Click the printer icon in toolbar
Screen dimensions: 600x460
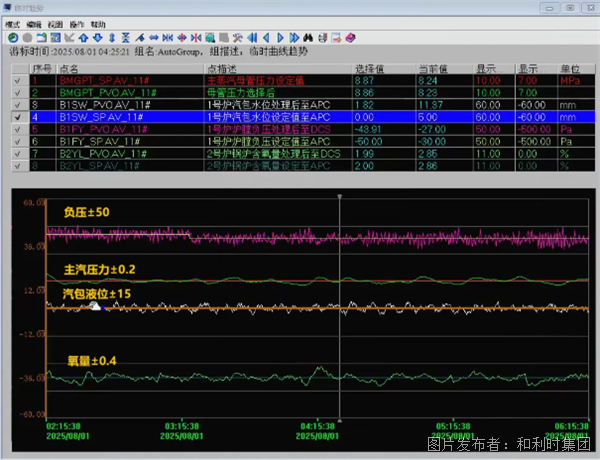(x=324, y=38)
